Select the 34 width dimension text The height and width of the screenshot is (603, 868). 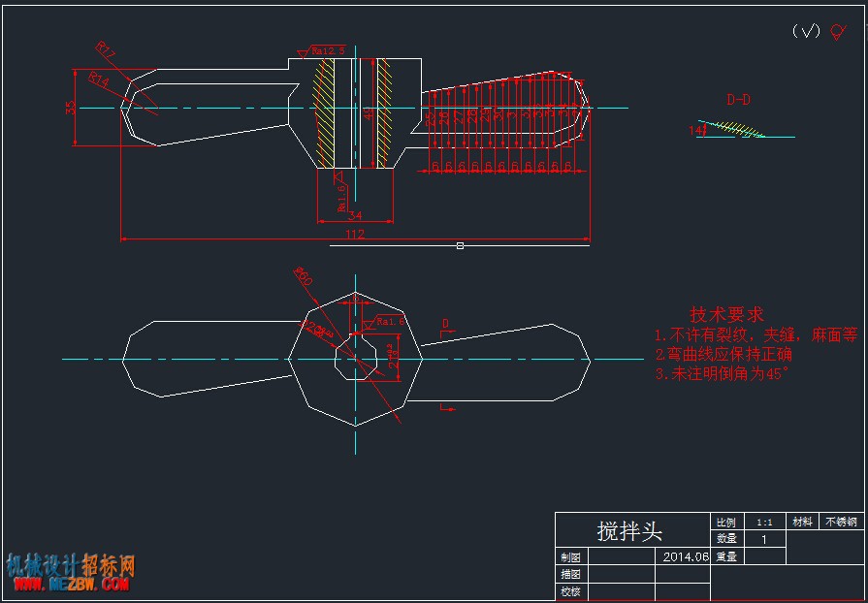[x=354, y=214]
